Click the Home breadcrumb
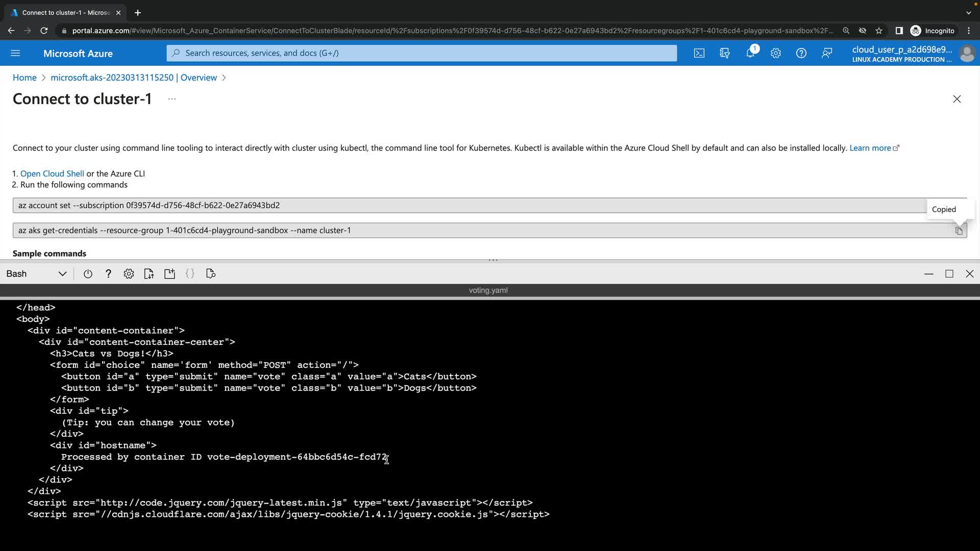Image resolution: width=980 pixels, height=551 pixels. coord(24,78)
